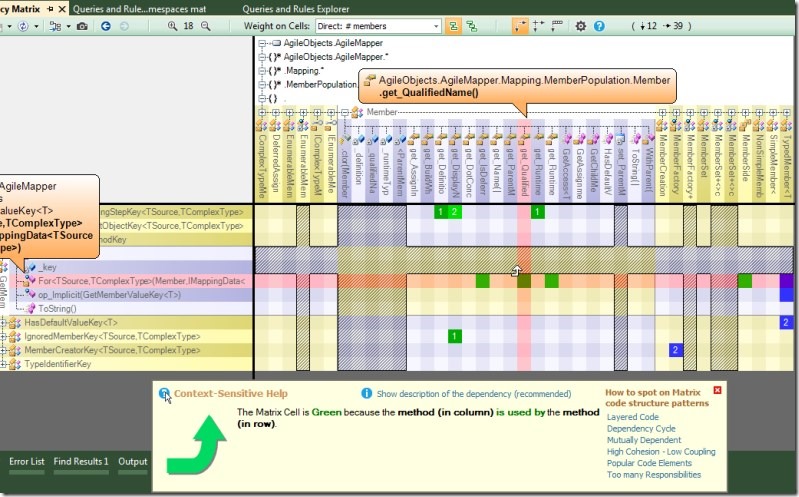Click the Mutually Dependent link
799x497 pixels.
pyautogui.click(x=644, y=440)
